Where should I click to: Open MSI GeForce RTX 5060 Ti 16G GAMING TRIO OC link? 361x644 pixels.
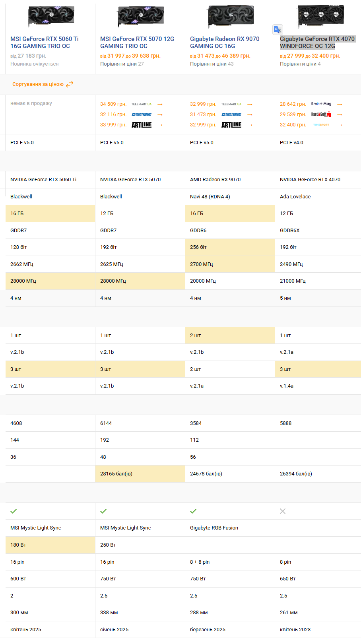click(45, 43)
